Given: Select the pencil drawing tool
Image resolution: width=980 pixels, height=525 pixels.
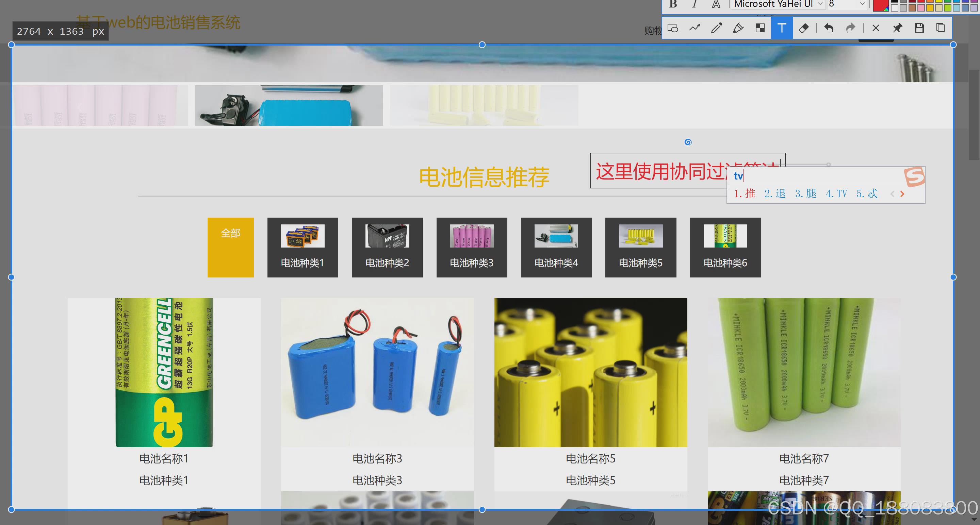Looking at the screenshot, I should pos(716,28).
